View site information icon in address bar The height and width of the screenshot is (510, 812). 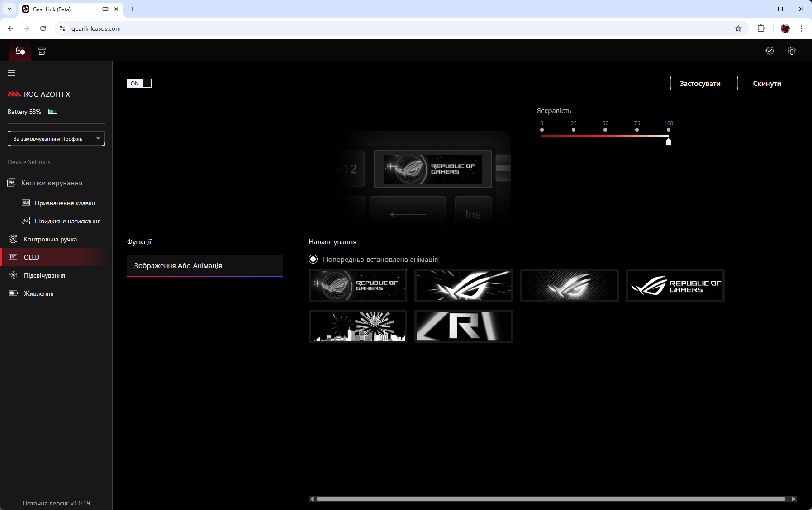click(x=62, y=28)
